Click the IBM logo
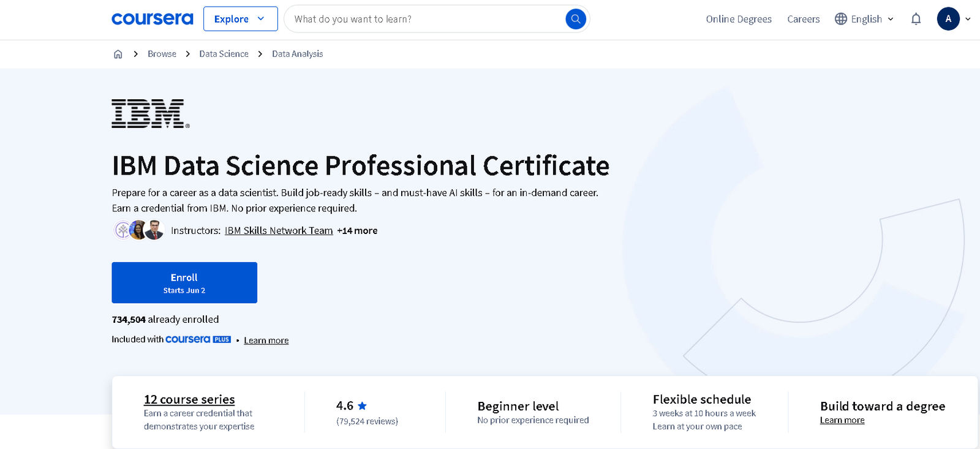The image size is (980, 449). click(x=151, y=113)
